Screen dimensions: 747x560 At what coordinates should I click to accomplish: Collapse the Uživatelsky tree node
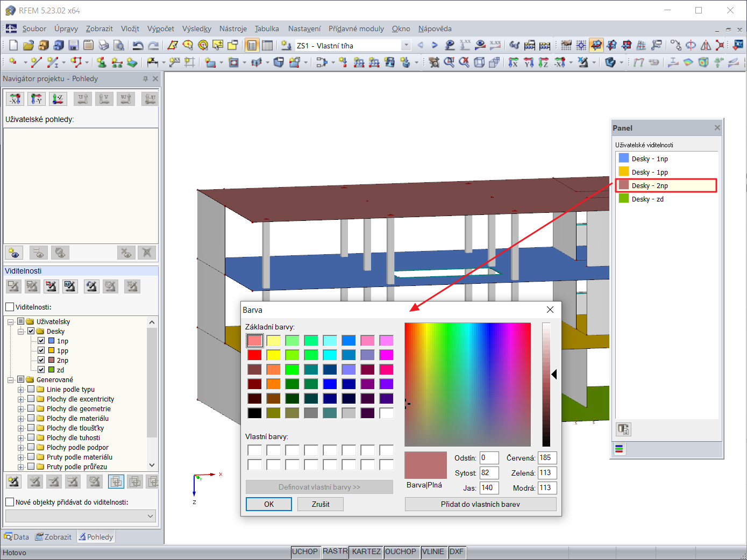pos(11,321)
